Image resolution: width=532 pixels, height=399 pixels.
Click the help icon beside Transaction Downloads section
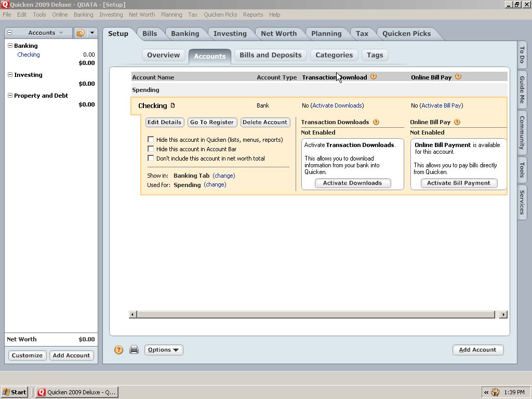[x=376, y=122]
